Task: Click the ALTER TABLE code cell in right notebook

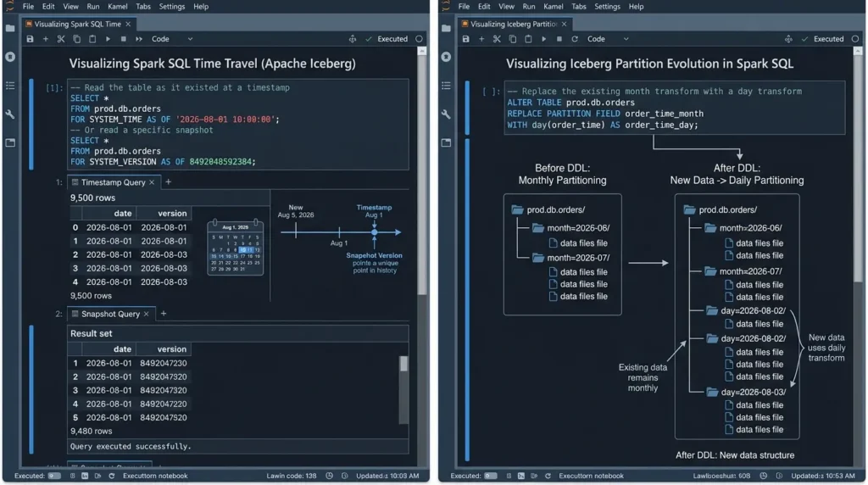Action: point(674,108)
